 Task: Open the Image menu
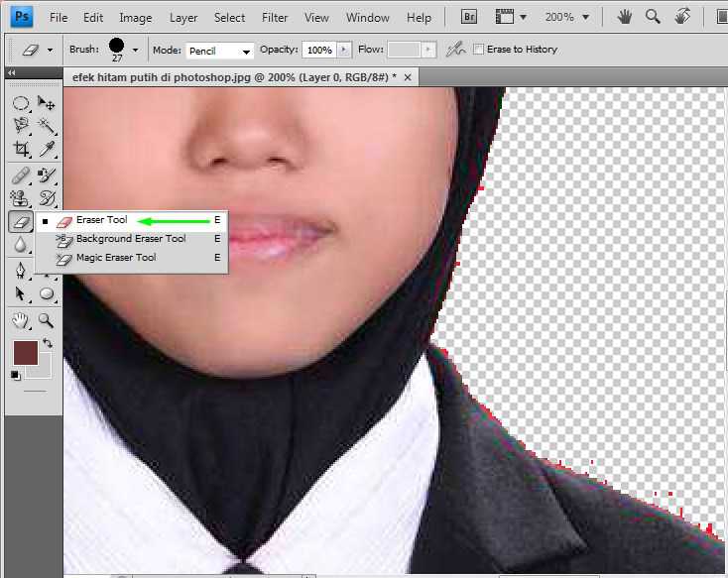click(x=136, y=18)
